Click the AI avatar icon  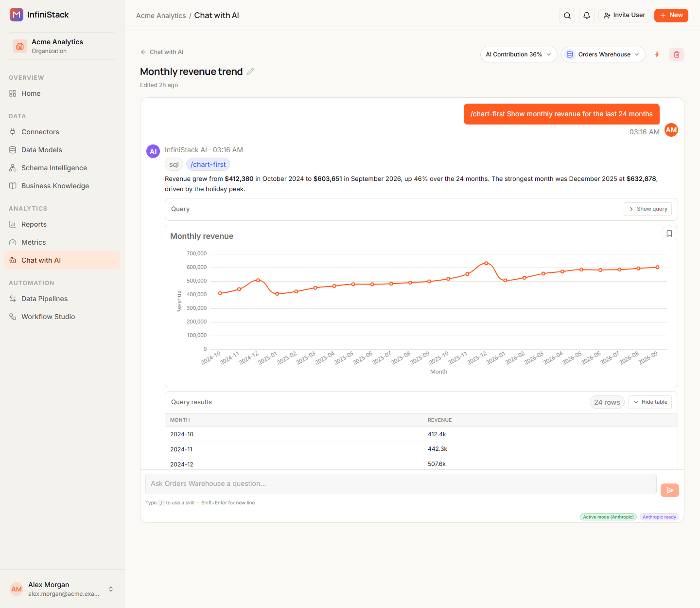(x=153, y=151)
